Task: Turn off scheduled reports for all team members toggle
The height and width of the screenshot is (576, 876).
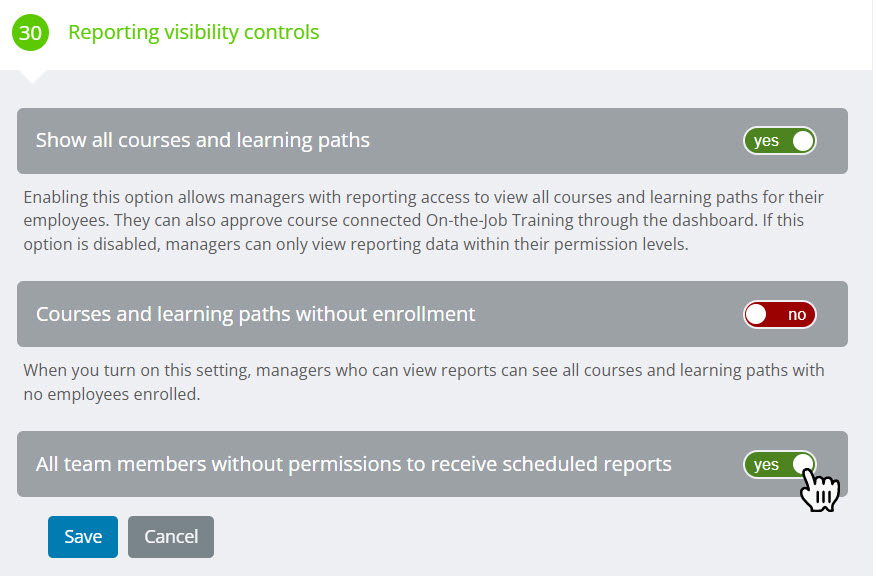Action: pos(779,464)
